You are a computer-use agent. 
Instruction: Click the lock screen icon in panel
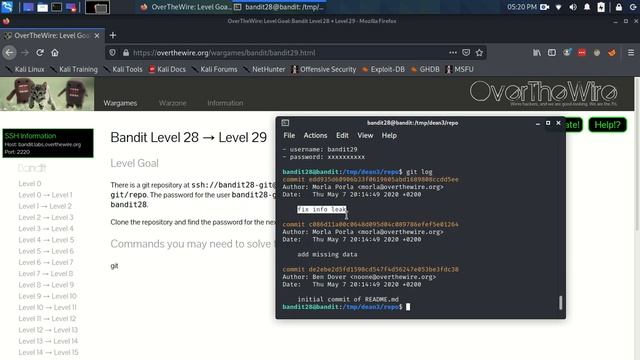pyautogui.click(x=619, y=7)
